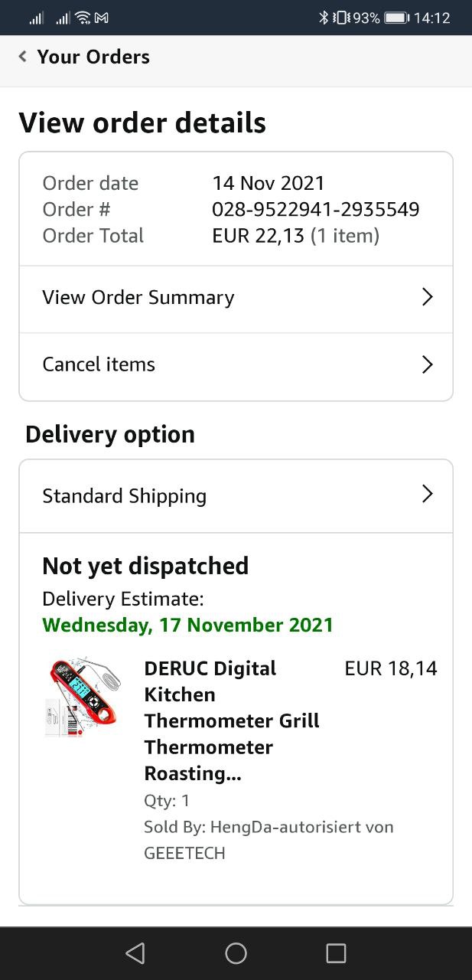The height and width of the screenshot is (980, 472).
Task: Open Standard Shipping options via chevron
Action: pyautogui.click(x=428, y=495)
